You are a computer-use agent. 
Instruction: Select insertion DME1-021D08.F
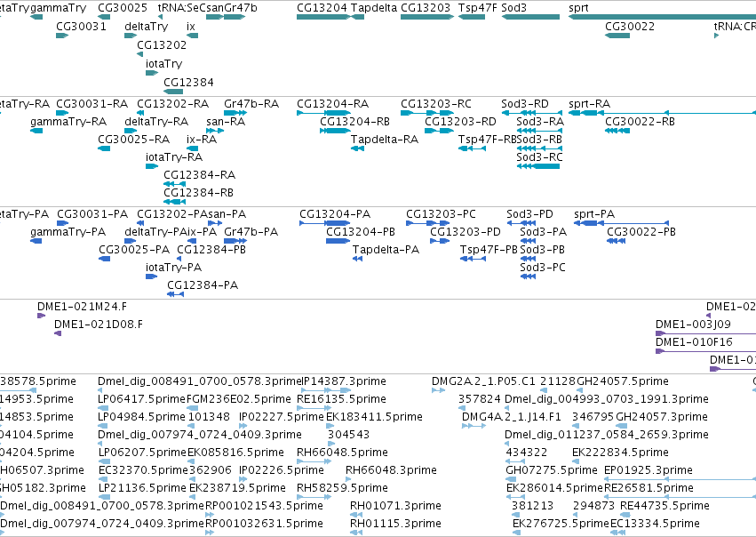(x=99, y=325)
